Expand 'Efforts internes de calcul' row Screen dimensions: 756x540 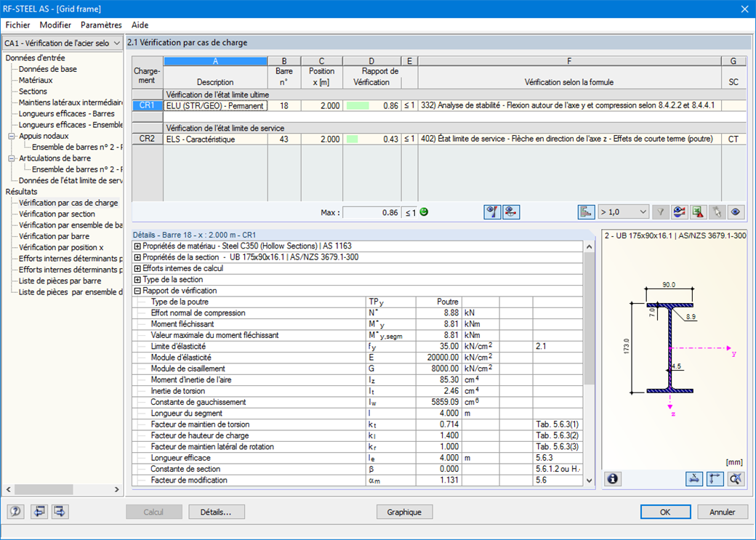(x=137, y=269)
